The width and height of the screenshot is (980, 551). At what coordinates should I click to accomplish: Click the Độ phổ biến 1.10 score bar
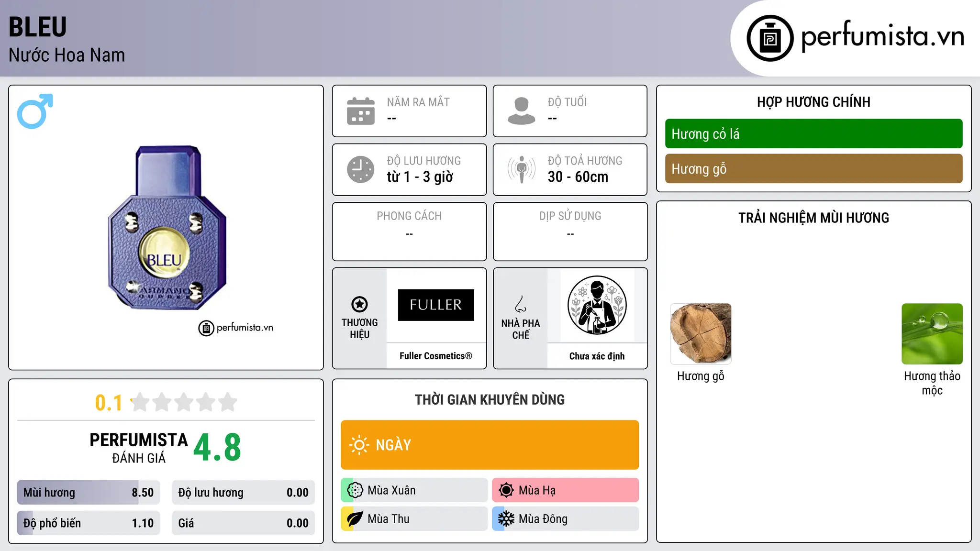point(89,523)
